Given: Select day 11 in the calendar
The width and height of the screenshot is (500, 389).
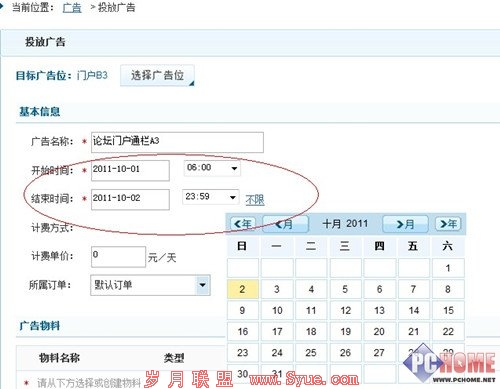Looking at the screenshot, I should (311, 310).
